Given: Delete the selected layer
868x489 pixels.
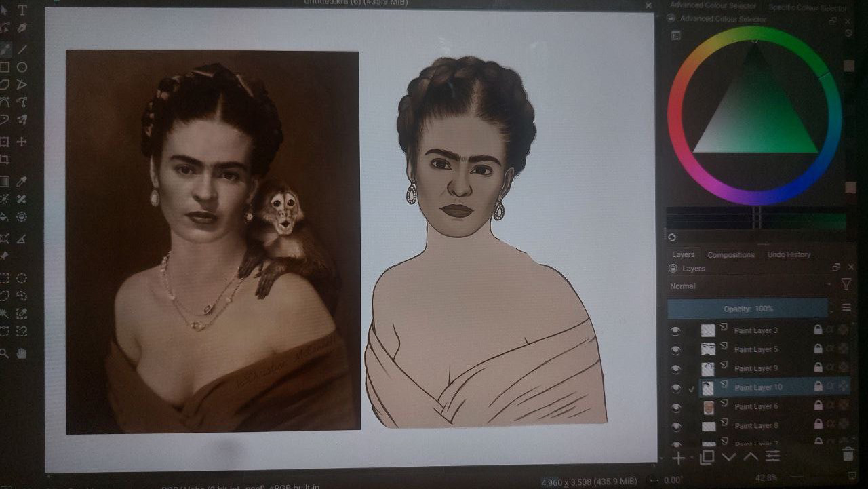Looking at the screenshot, I should [848, 454].
